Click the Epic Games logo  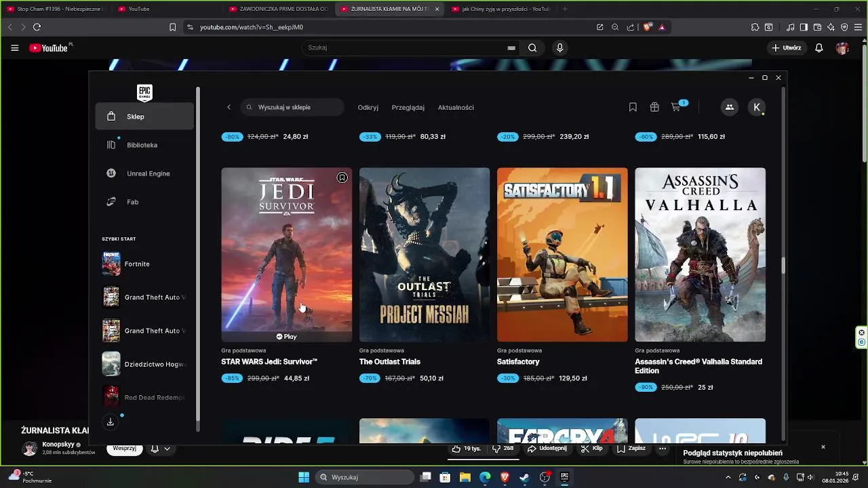(x=144, y=93)
